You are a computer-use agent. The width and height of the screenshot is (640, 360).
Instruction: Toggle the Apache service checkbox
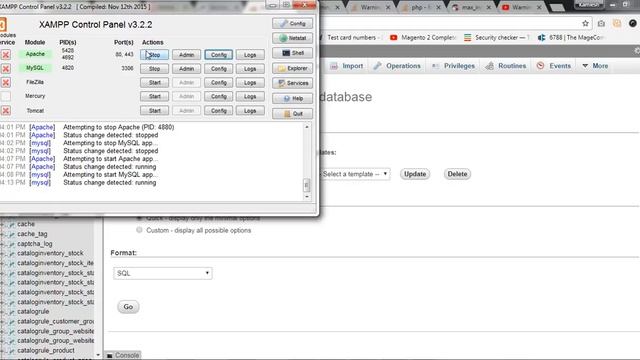tap(6, 55)
